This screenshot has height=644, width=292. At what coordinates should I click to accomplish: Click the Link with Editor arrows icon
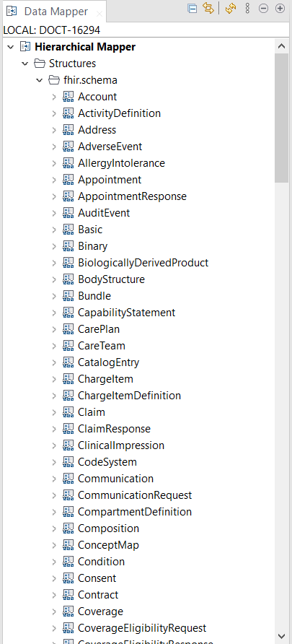tap(208, 8)
